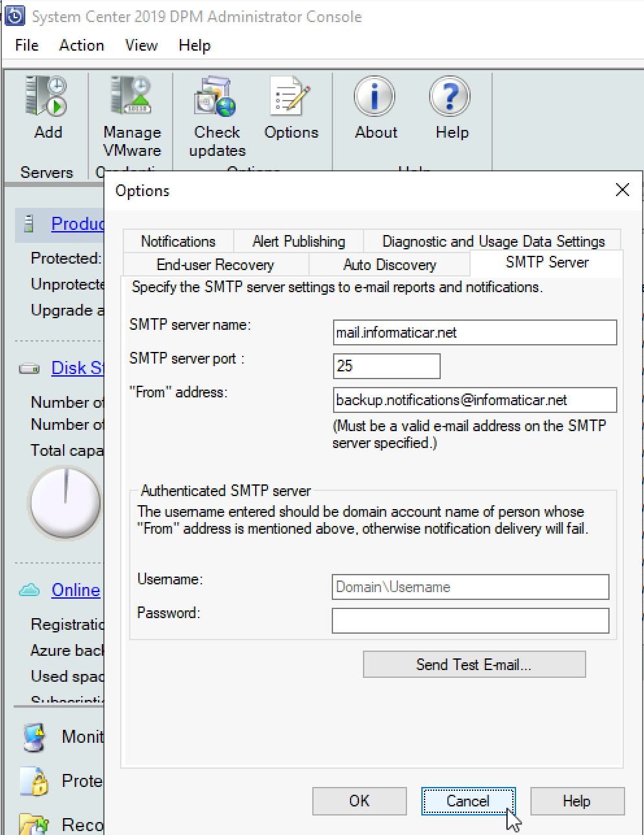Viewport: 644px width, 835px height.
Task: Open the Help menu in menu bar
Action: [195, 45]
